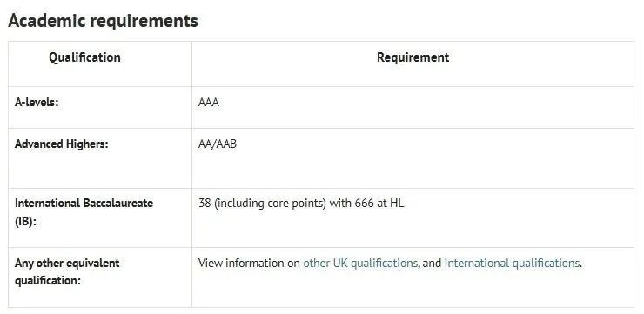This screenshot has height=314, width=644.
Task: Open the other UK qualifications link
Action: (x=360, y=263)
